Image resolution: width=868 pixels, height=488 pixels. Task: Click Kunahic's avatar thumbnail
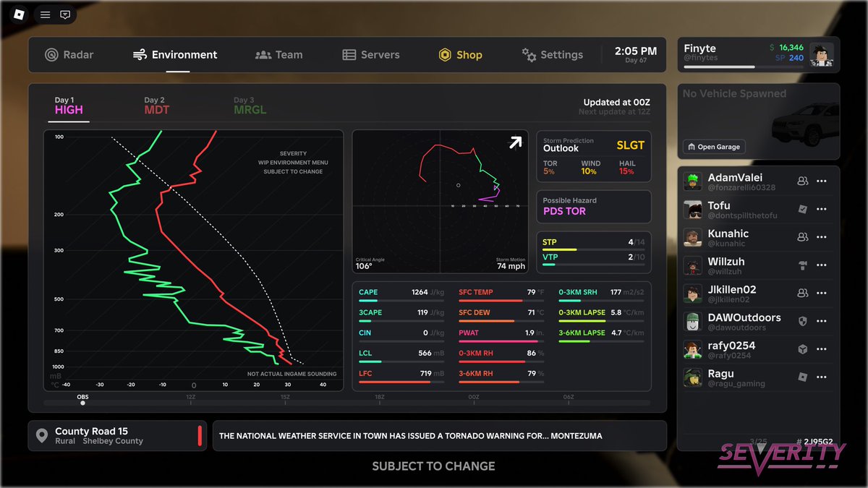693,238
